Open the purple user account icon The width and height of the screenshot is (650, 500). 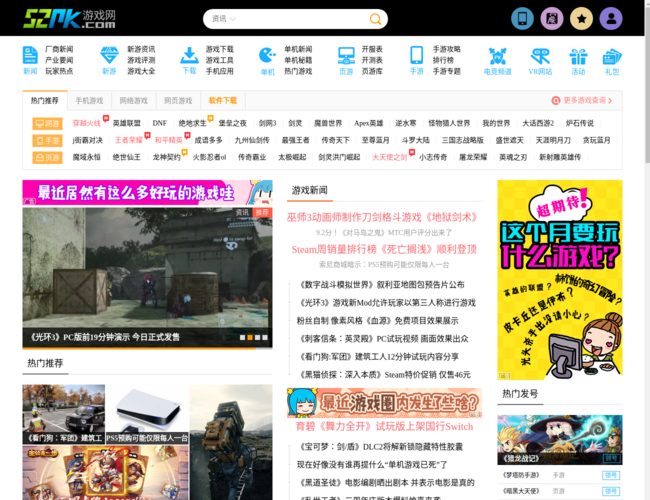[611, 19]
